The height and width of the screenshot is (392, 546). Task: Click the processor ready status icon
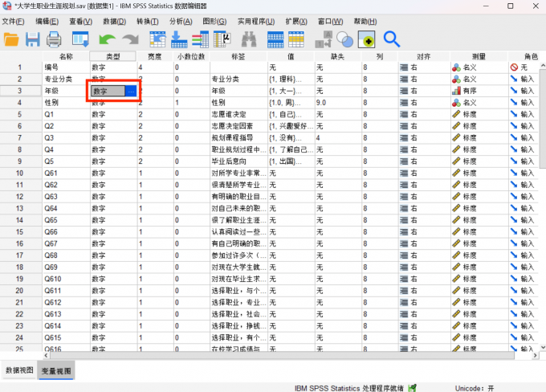(x=412, y=388)
